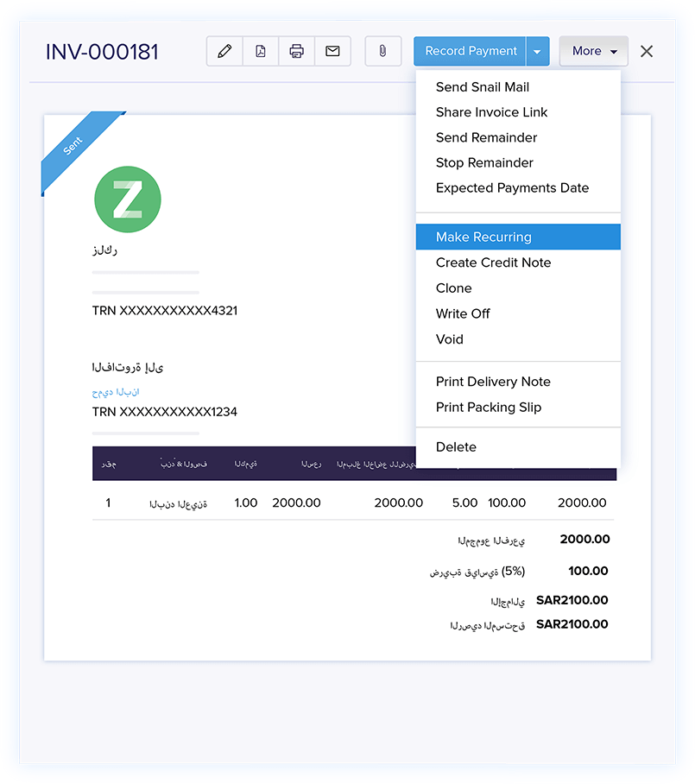Select Void menu entry
Image resolution: width=695 pixels, height=784 pixels.
[x=518, y=339]
